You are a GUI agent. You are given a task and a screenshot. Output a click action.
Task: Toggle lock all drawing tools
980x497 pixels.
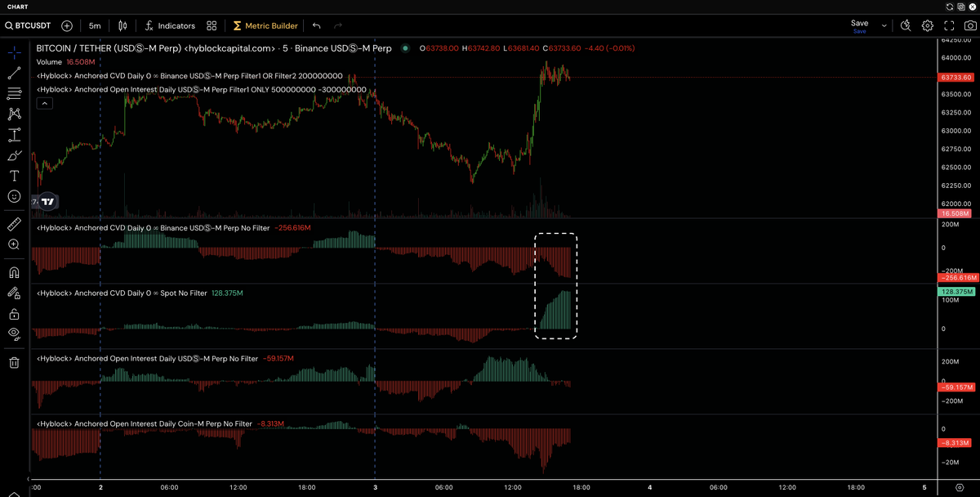(14, 313)
